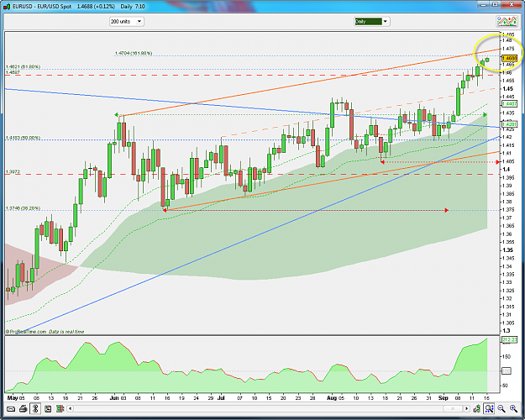Click the square framed-picture icon in bottom toolbar
The width and height of the screenshot is (525, 420).
click(48, 408)
